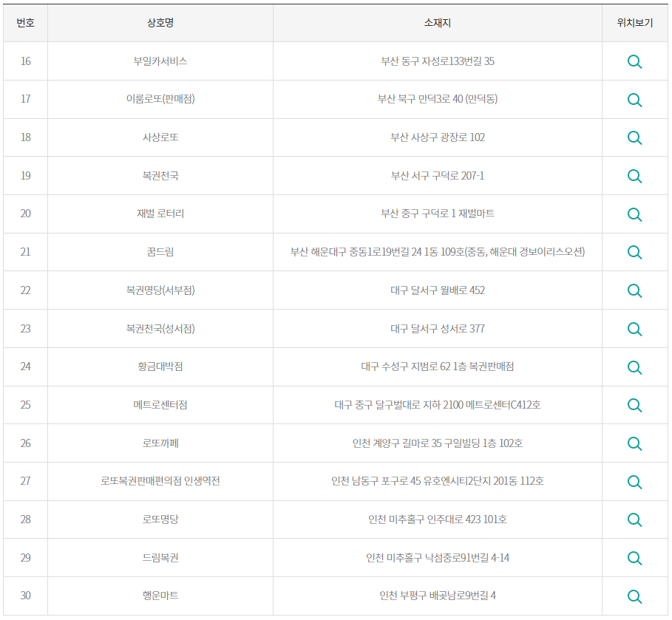This screenshot has width=672, height=620.
Task: Click address 인천 남동구 포구로 45
Action: pyautogui.click(x=376, y=481)
